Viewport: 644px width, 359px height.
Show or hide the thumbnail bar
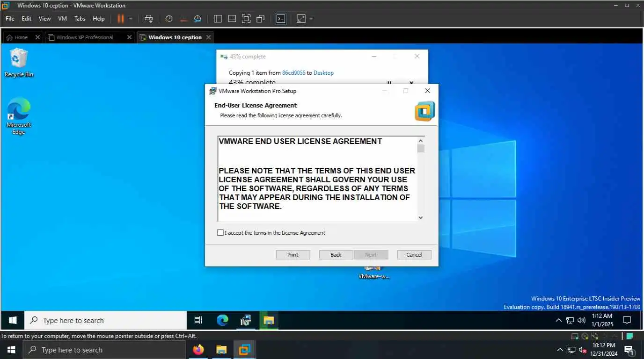click(232, 19)
